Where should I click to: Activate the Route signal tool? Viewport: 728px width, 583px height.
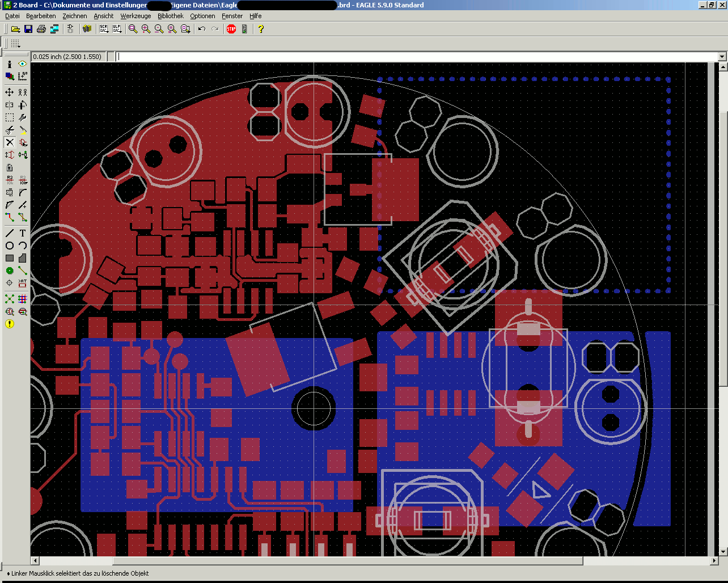pyautogui.click(x=10, y=217)
